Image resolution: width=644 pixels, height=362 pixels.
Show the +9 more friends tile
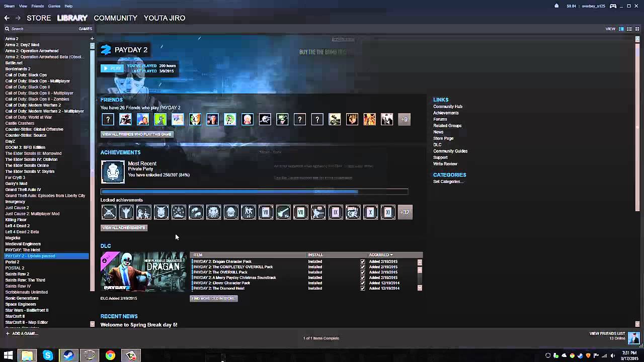coord(404,119)
